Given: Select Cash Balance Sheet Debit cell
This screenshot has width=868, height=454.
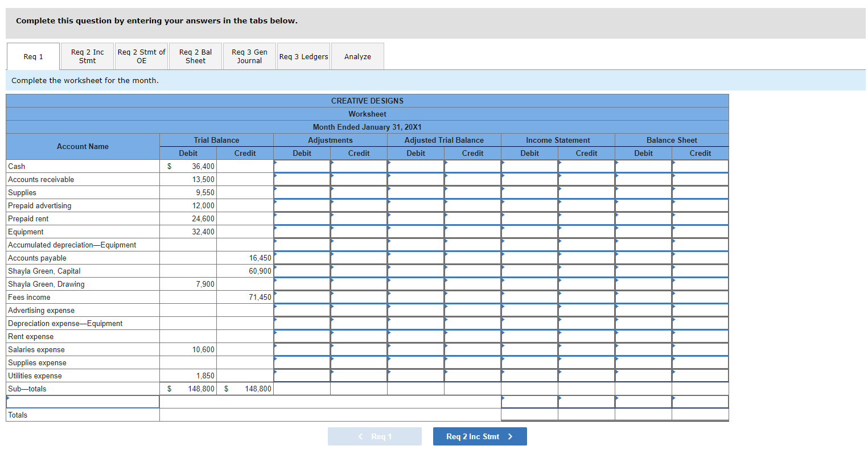Looking at the screenshot, I should pos(643,166).
